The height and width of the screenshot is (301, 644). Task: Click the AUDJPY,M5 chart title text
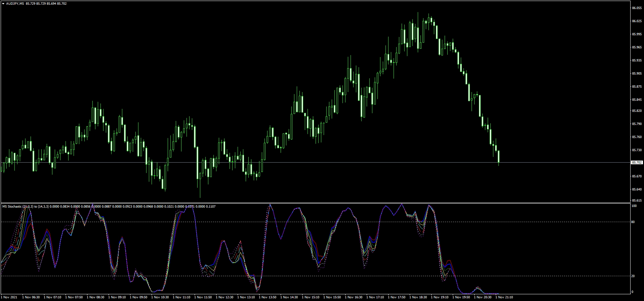pyautogui.click(x=15, y=4)
